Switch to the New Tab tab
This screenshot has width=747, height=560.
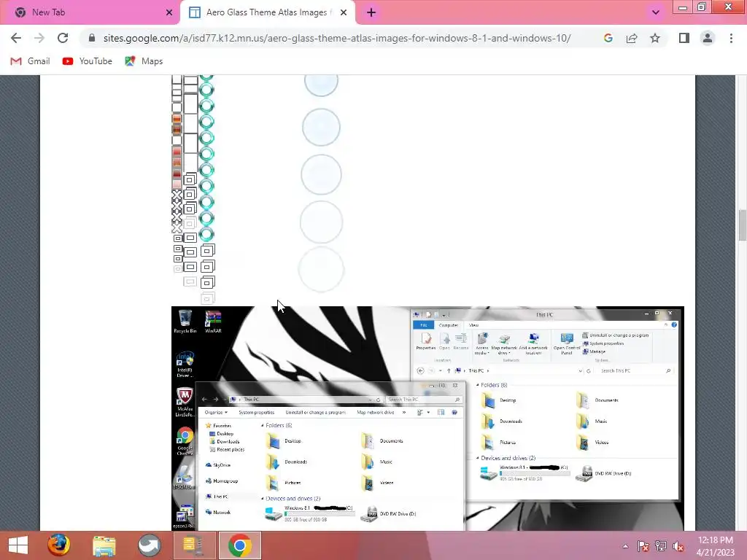click(89, 12)
